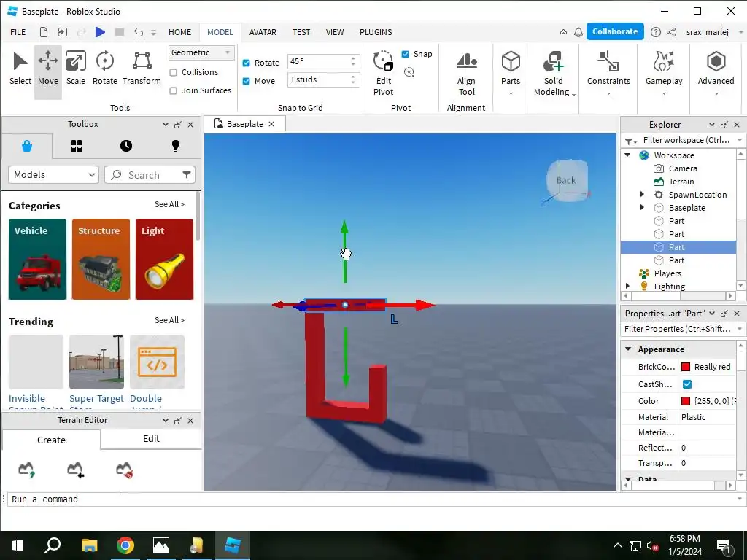Image resolution: width=747 pixels, height=560 pixels.
Task: Open the Constraints tools
Action: pos(608,73)
